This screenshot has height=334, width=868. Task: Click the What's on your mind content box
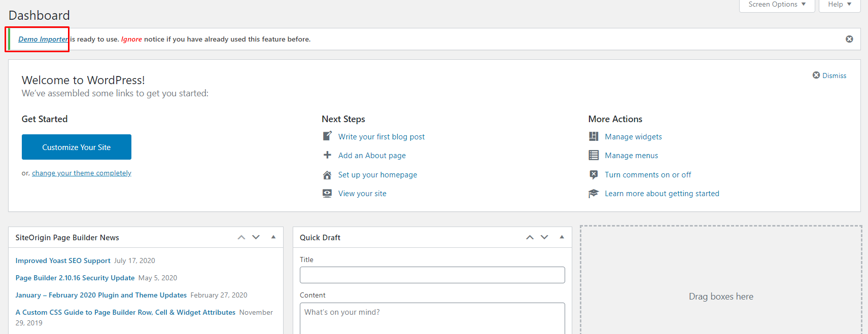(x=432, y=318)
